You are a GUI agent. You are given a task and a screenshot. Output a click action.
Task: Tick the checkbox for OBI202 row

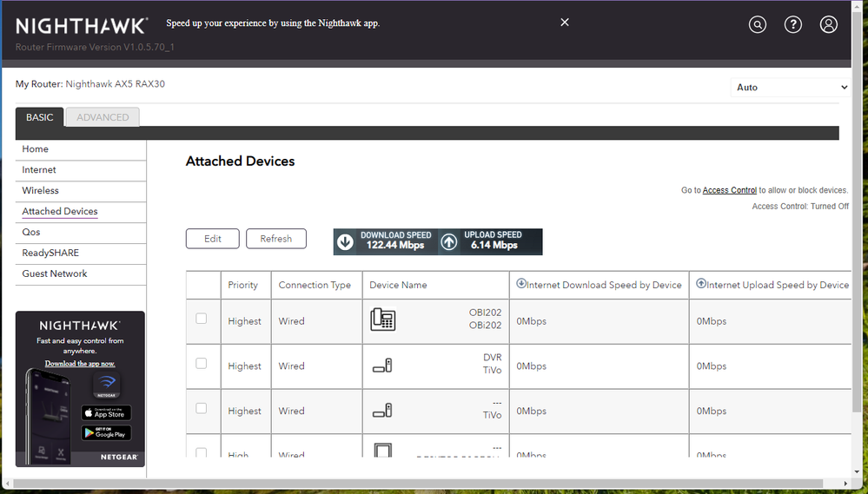(x=201, y=318)
